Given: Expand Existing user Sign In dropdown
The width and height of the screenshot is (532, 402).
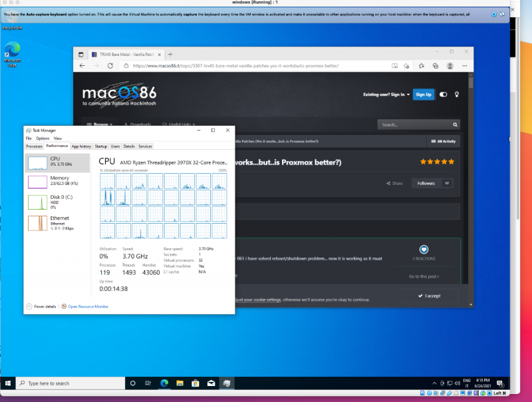Looking at the screenshot, I should coord(386,95).
